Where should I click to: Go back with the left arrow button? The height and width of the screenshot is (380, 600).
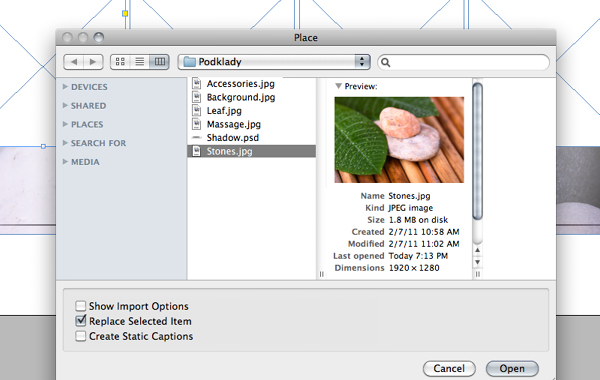point(74,62)
